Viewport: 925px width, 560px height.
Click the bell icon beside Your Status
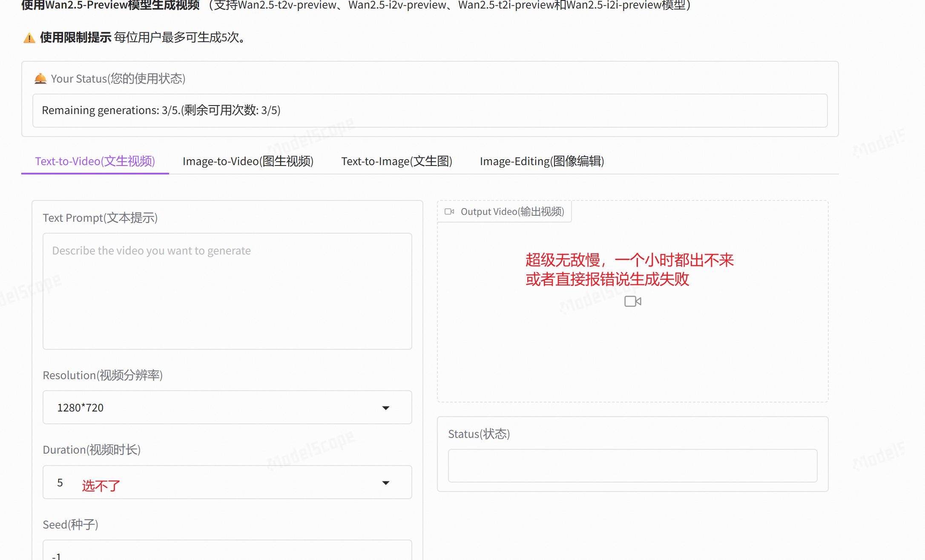tap(40, 79)
